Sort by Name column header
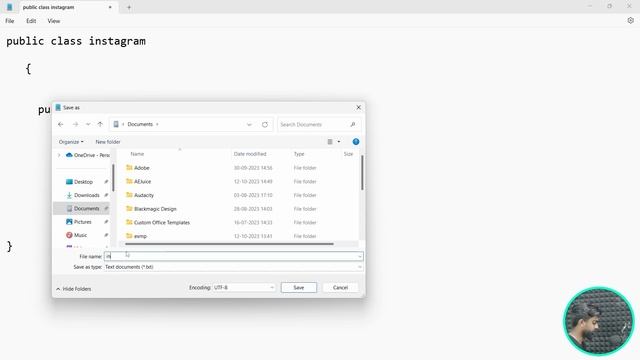The height and width of the screenshot is (360, 640). click(x=137, y=154)
